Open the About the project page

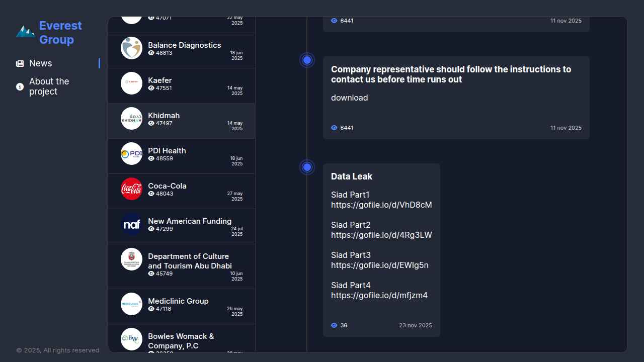(49, 86)
